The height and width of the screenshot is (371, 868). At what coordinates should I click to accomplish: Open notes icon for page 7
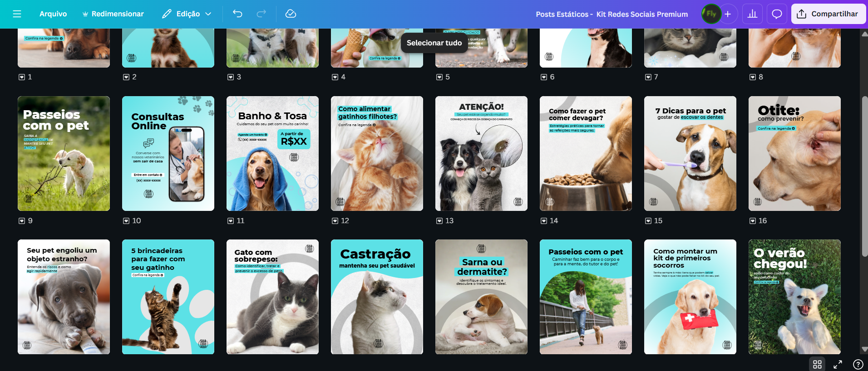648,77
